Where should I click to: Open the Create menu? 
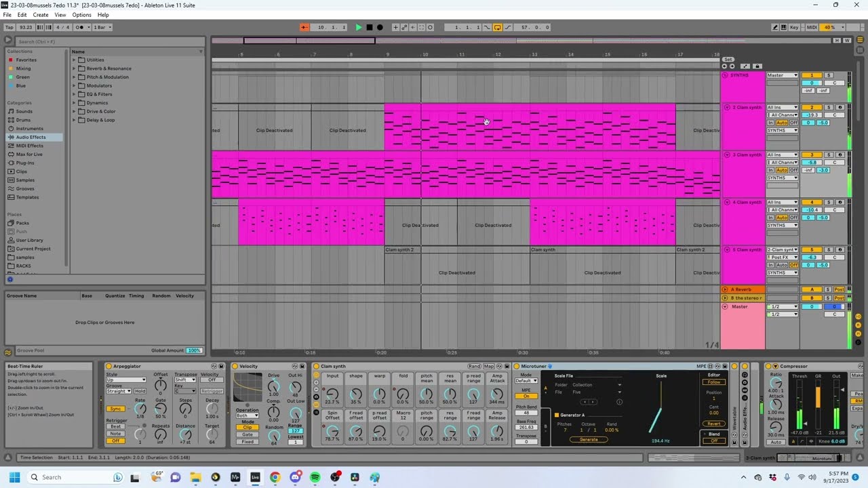(x=41, y=15)
